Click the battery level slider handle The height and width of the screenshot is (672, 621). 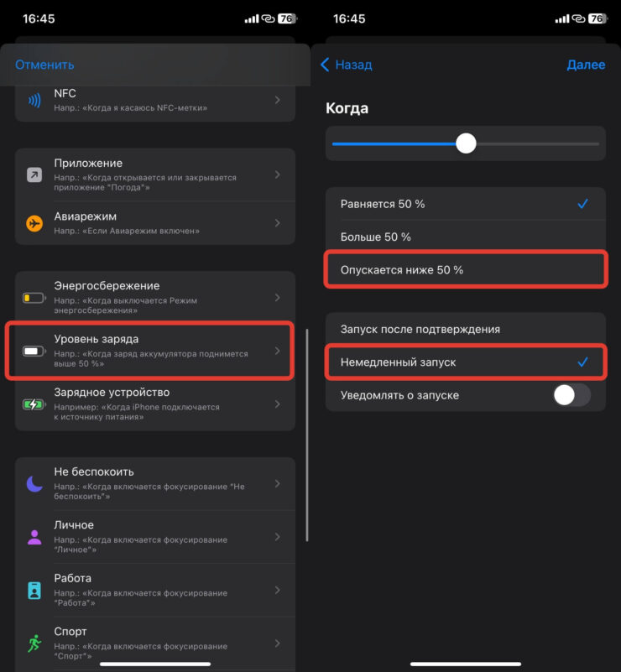466,143
